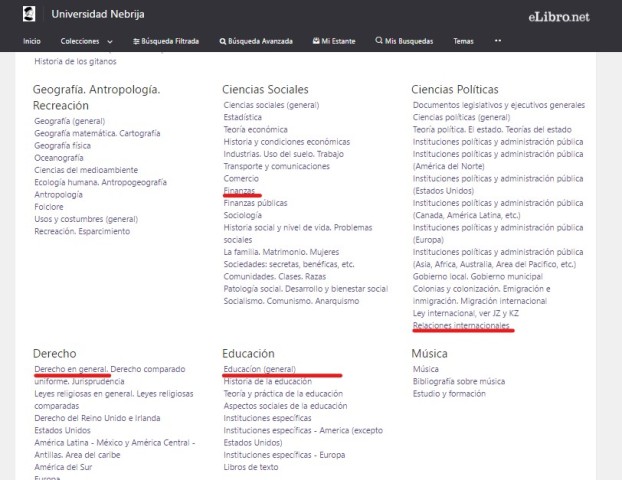
Task: Open Educación (general) link
Action: [x=259, y=369]
